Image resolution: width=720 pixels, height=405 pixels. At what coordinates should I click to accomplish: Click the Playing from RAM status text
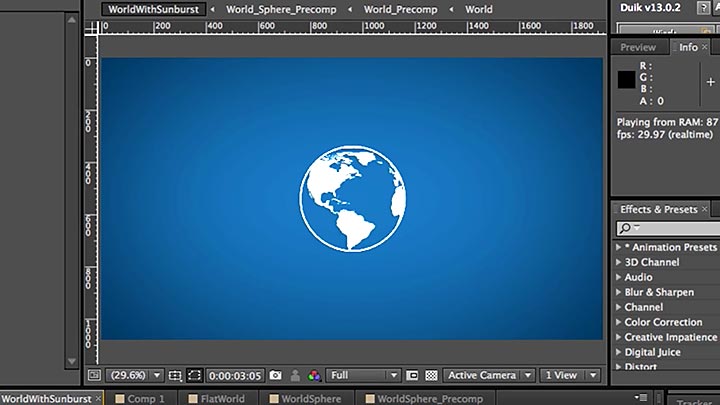[667, 122]
